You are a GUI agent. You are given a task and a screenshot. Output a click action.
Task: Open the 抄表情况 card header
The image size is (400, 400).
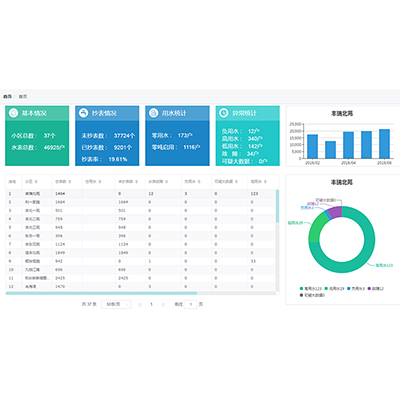(x=107, y=113)
